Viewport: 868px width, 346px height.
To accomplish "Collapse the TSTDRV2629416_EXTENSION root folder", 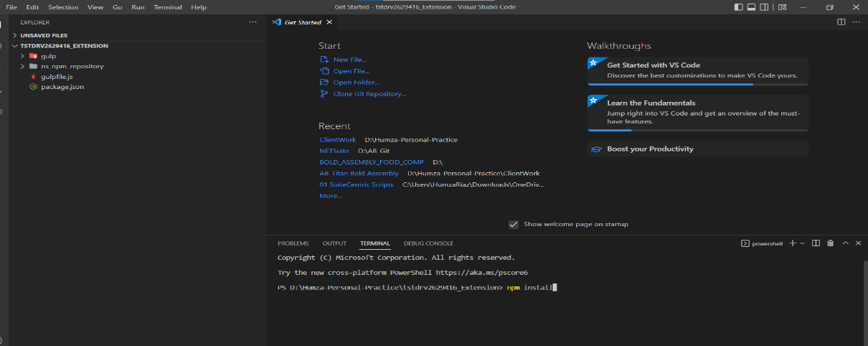I will tap(14, 45).
